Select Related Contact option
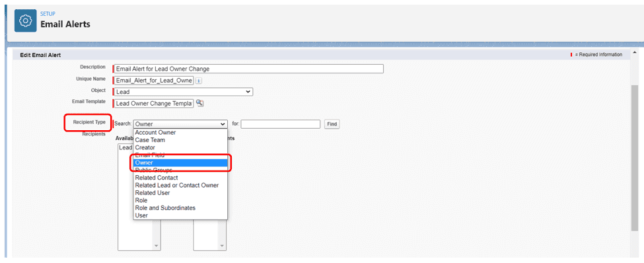Viewport: 644px width, 263px height. [180, 178]
